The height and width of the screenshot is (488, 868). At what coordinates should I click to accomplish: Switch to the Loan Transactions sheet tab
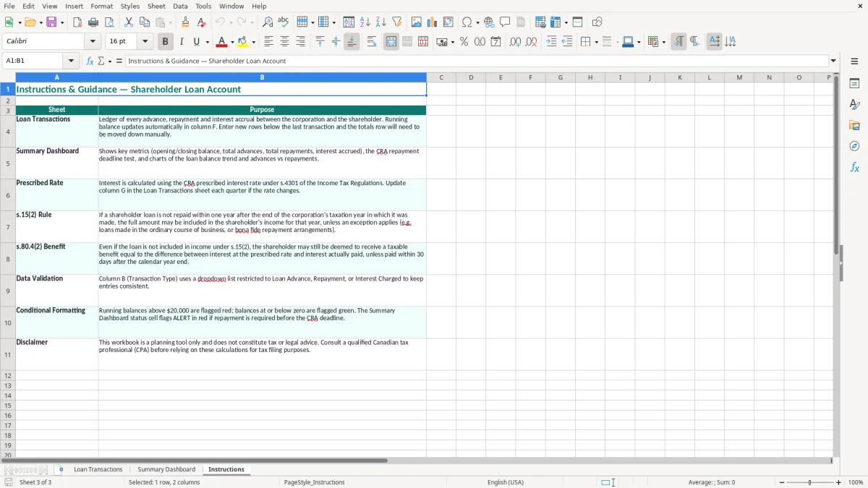[98, 469]
